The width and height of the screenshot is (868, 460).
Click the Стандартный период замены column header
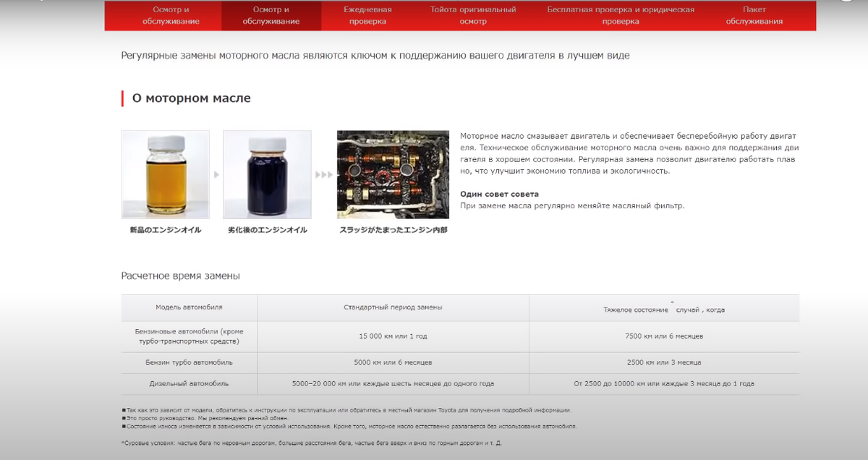coord(393,307)
